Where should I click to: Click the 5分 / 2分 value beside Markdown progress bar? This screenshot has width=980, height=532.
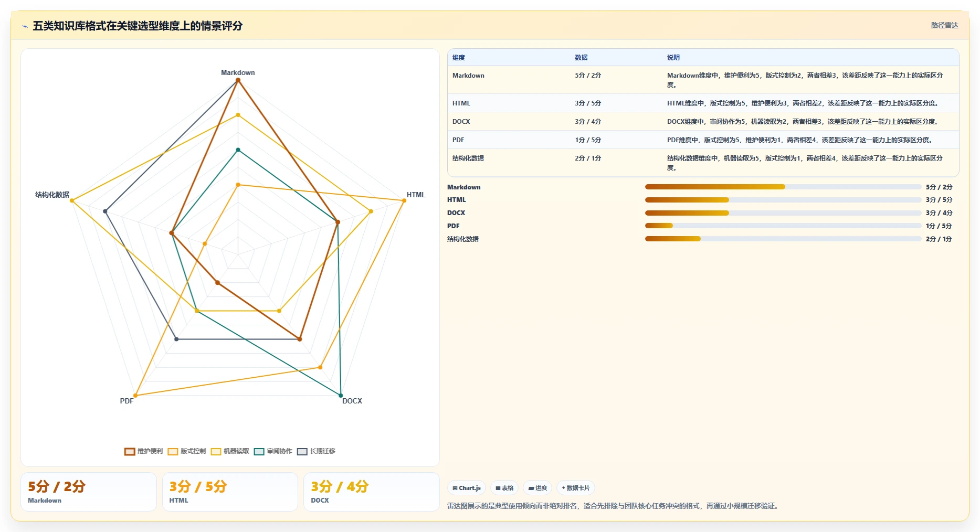(939, 187)
